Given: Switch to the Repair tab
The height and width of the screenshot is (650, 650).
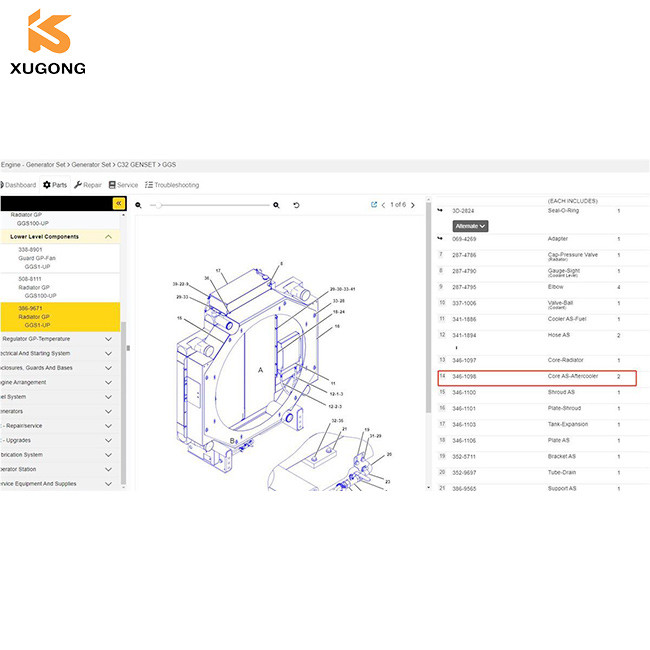Looking at the screenshot, I should (88, 185).
